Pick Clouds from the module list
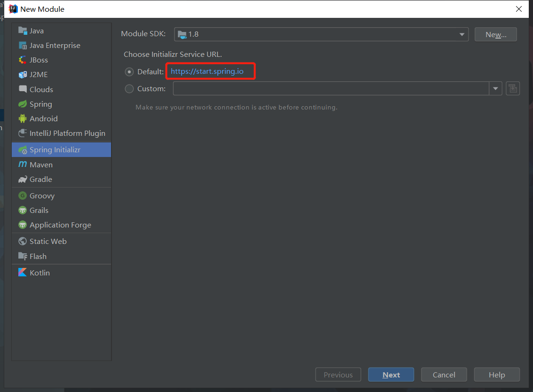The image size is (533, 392). click(61, 89)
